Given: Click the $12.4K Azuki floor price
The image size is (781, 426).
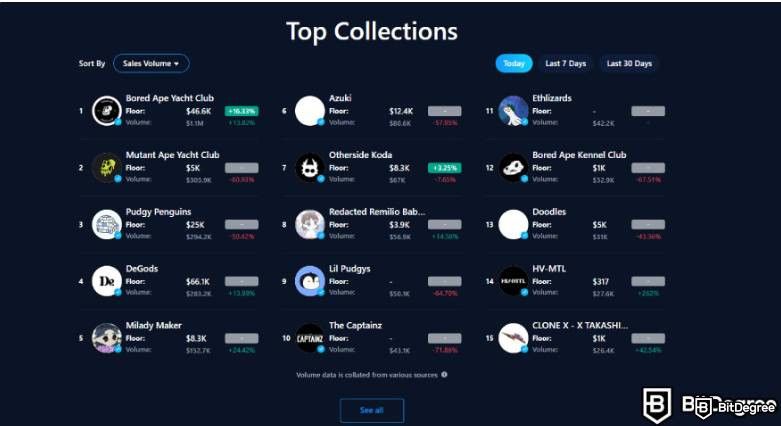Looking at the screenshot, I should tap(401, 111).
